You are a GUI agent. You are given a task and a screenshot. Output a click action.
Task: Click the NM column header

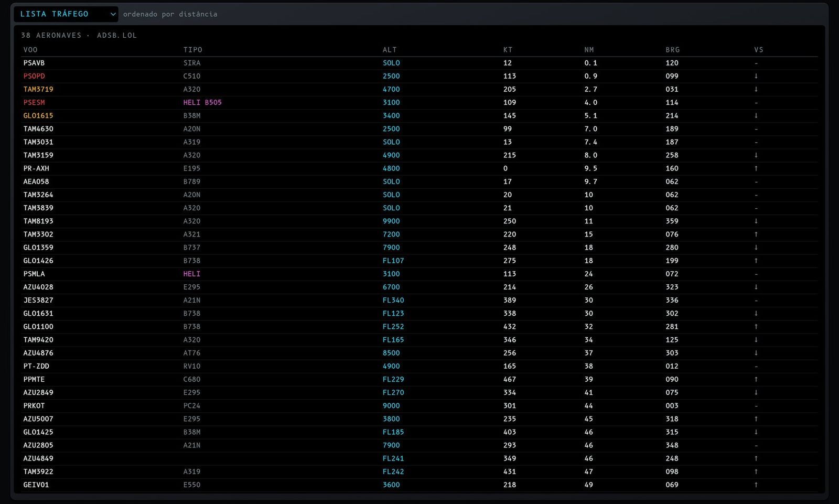pyautogui.click(x=589, y=50)
